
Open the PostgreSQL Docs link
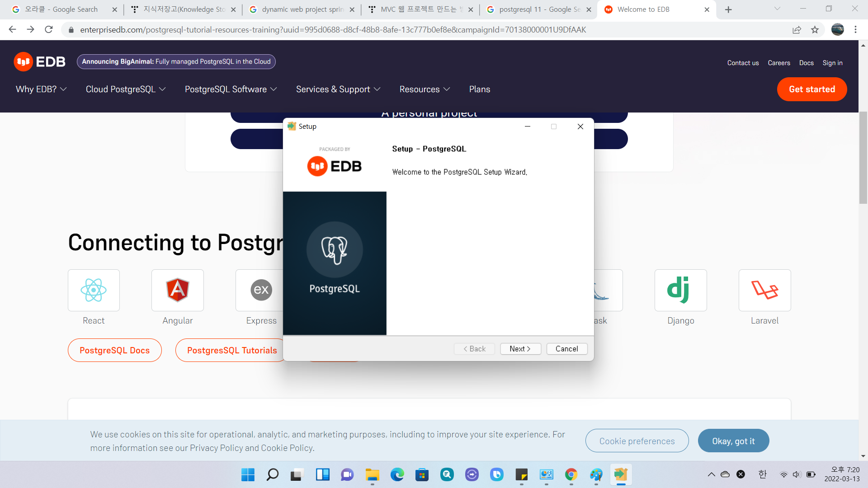coord(114,351)
